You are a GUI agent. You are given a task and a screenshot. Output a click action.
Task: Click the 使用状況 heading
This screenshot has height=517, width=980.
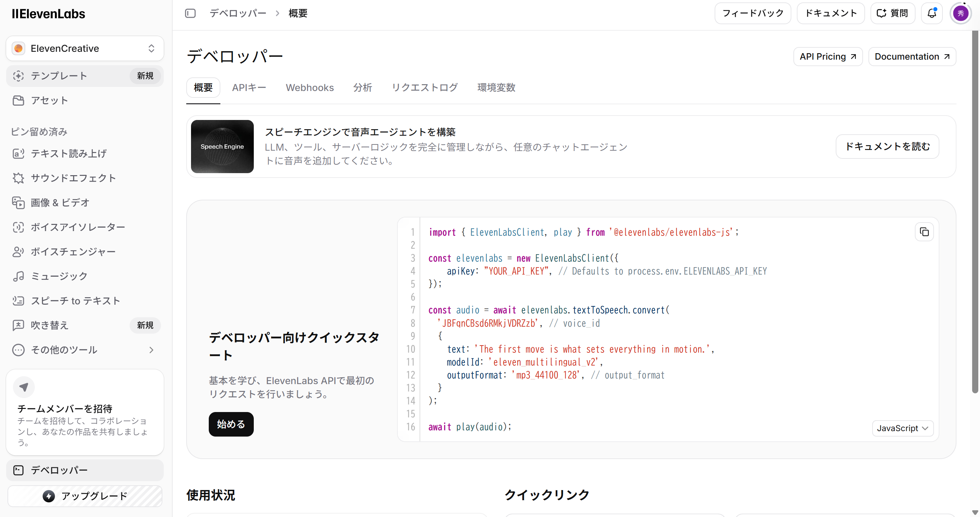210,495
